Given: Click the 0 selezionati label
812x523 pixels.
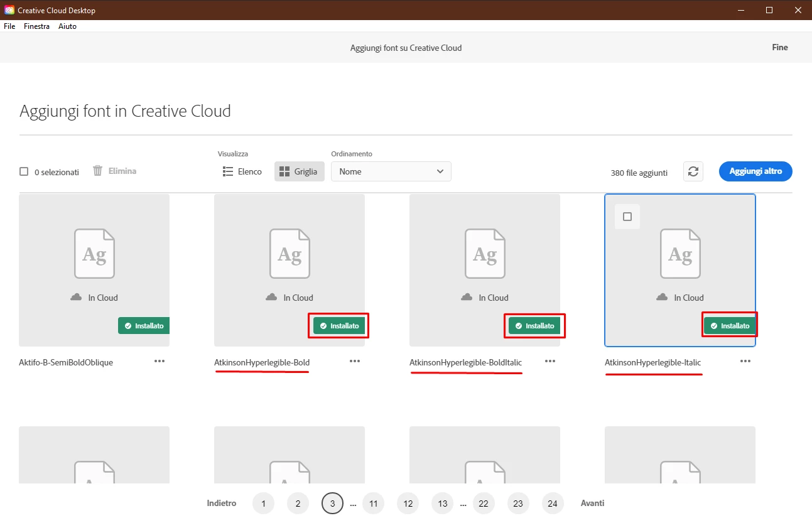Looking at the screenshot, I should 57,172.
